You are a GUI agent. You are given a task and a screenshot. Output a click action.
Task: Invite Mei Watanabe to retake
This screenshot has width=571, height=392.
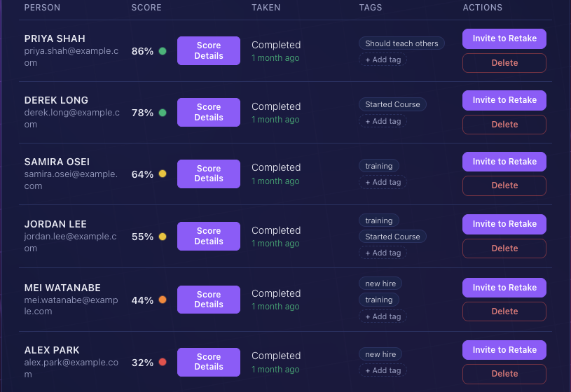[x=504, y=288]
